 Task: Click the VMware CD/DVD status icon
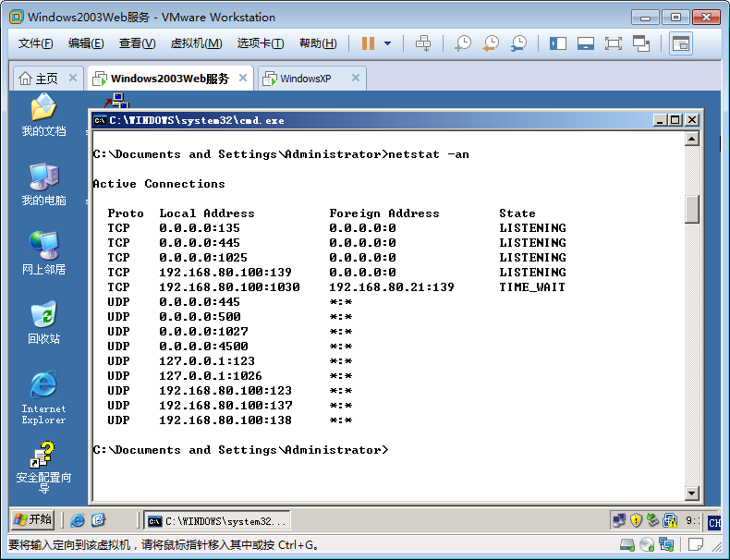click(x=647, y=544)
